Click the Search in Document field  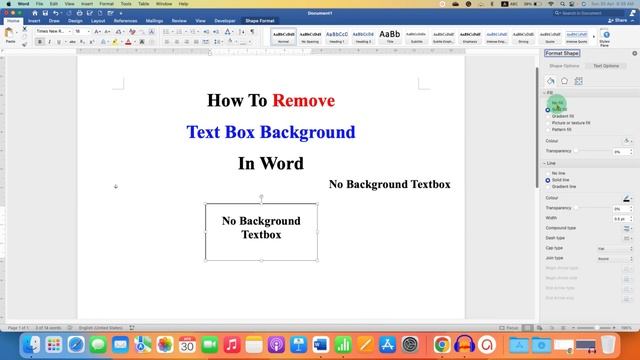(590, 13)
